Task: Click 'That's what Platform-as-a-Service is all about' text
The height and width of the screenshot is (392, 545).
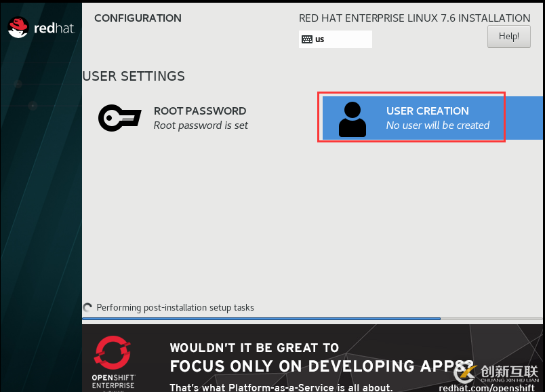Action: (x=281, y=387)
